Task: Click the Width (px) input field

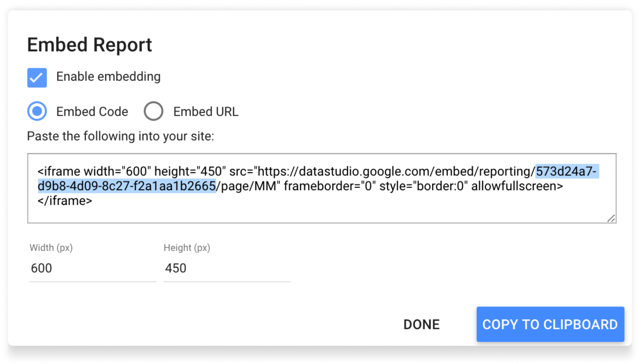Action: [93, 268]
